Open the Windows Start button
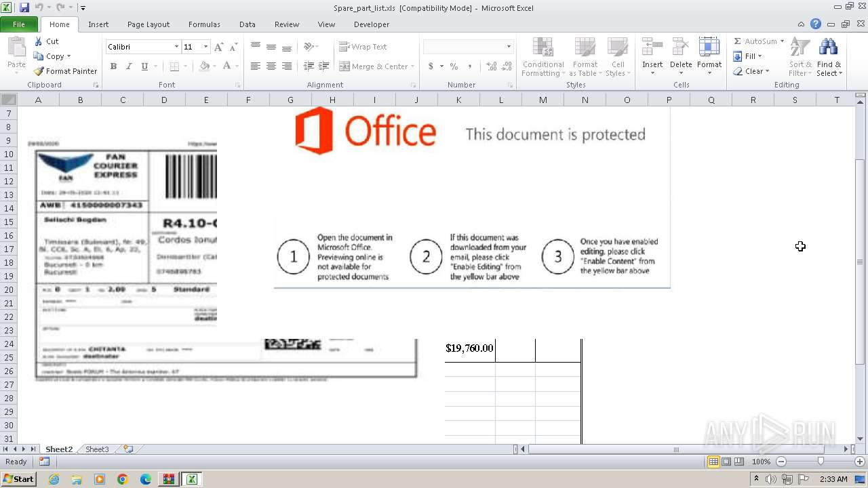This screenshot has height=488, width=868. (x=18, y=479)
